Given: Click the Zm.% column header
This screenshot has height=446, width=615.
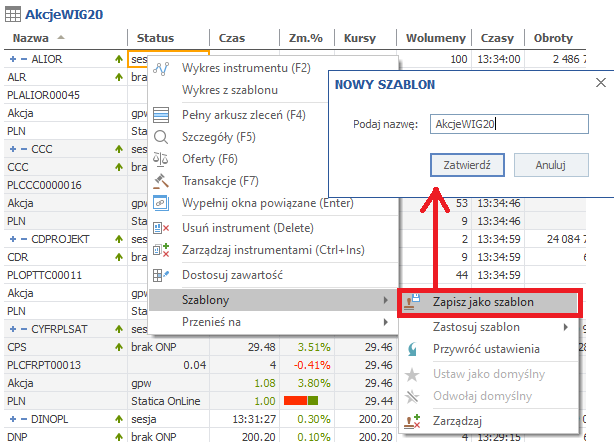Looking at the screenshot, I should pyautogui.click(x=306, y=38).
